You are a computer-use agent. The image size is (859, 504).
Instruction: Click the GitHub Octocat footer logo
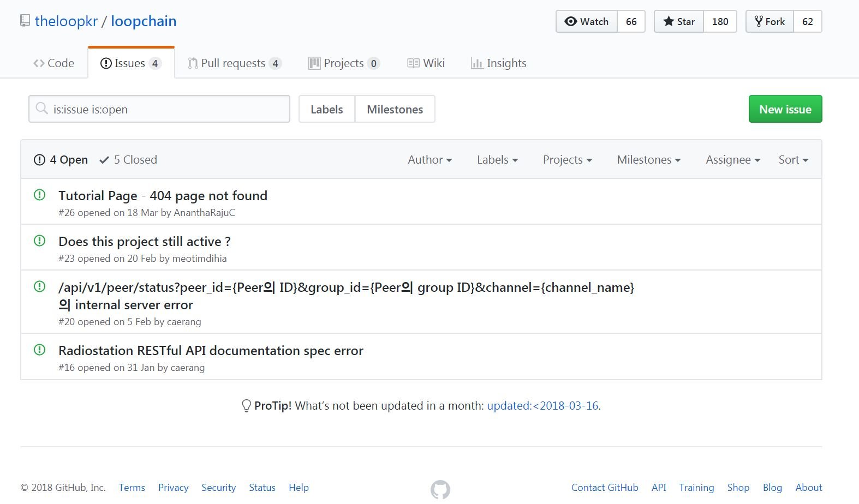pyautogui.click(x=440, y=489)
